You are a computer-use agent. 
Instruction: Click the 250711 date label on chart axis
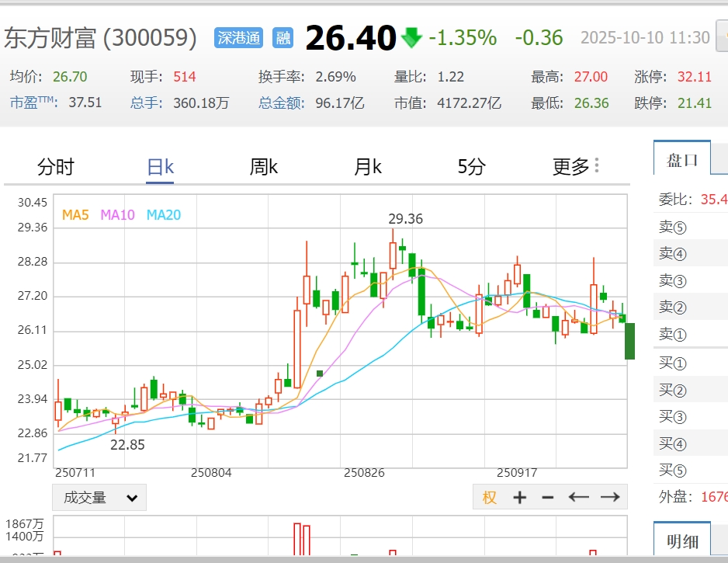click(75, 473)
